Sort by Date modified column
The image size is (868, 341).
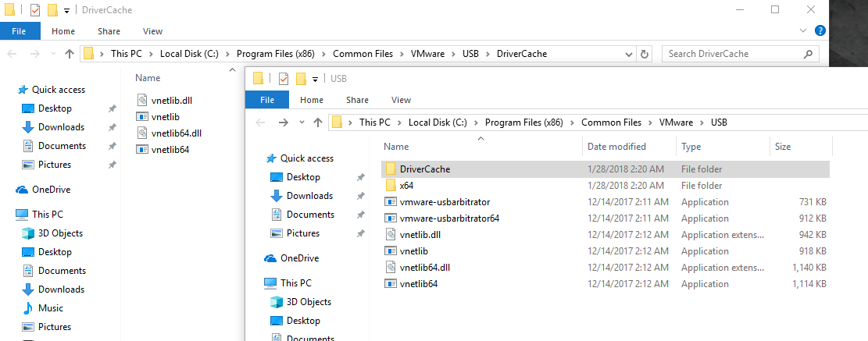[616, 147]
